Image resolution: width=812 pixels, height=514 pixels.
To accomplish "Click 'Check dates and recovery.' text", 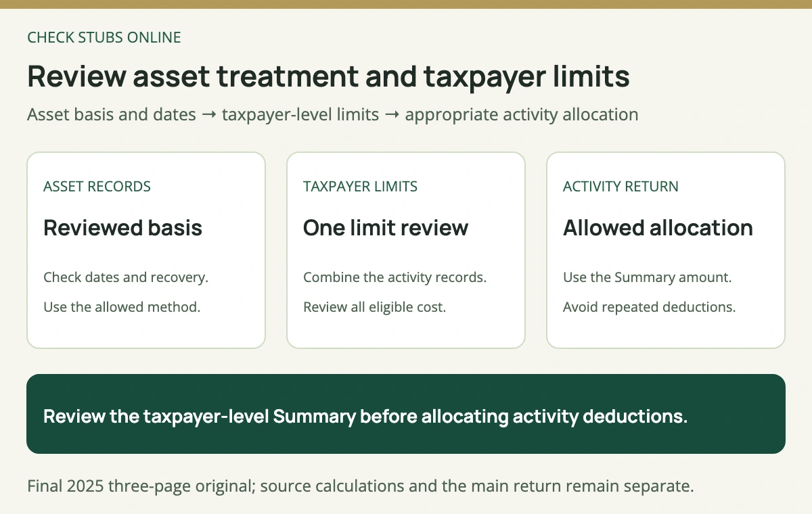I will 126,277.
